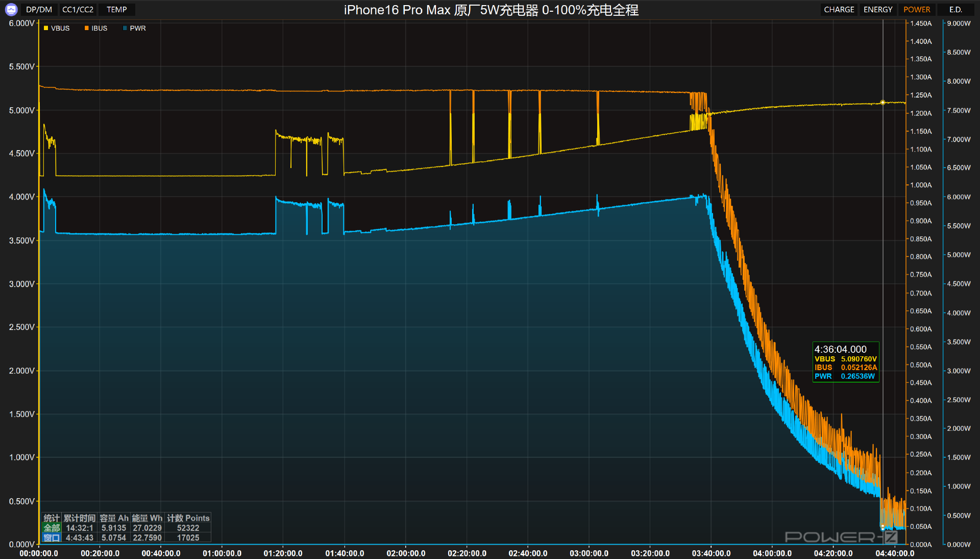Click the 02:00:00.0 time axis label
This screenshot has width=980, height=559.
pos(406,553)
